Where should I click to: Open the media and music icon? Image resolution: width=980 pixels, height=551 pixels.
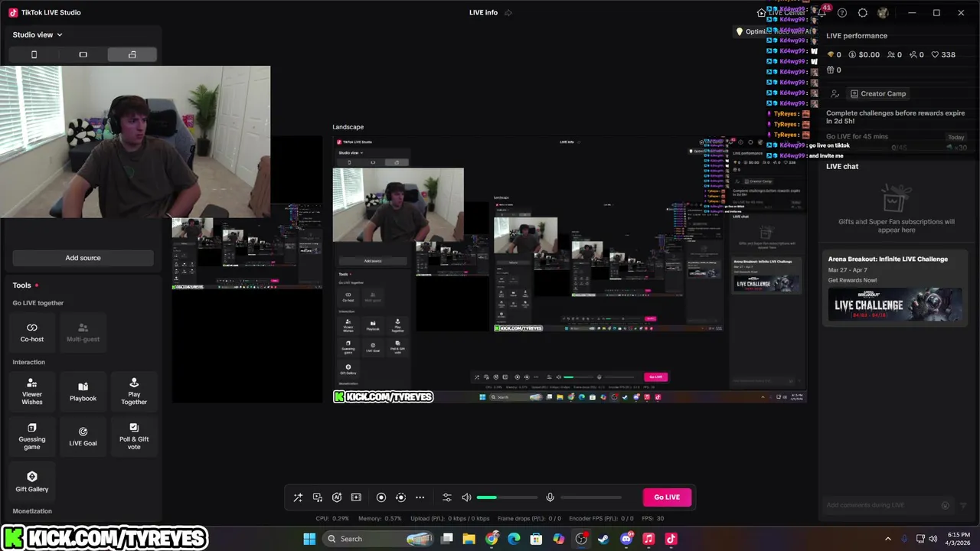tap(318, 497)
